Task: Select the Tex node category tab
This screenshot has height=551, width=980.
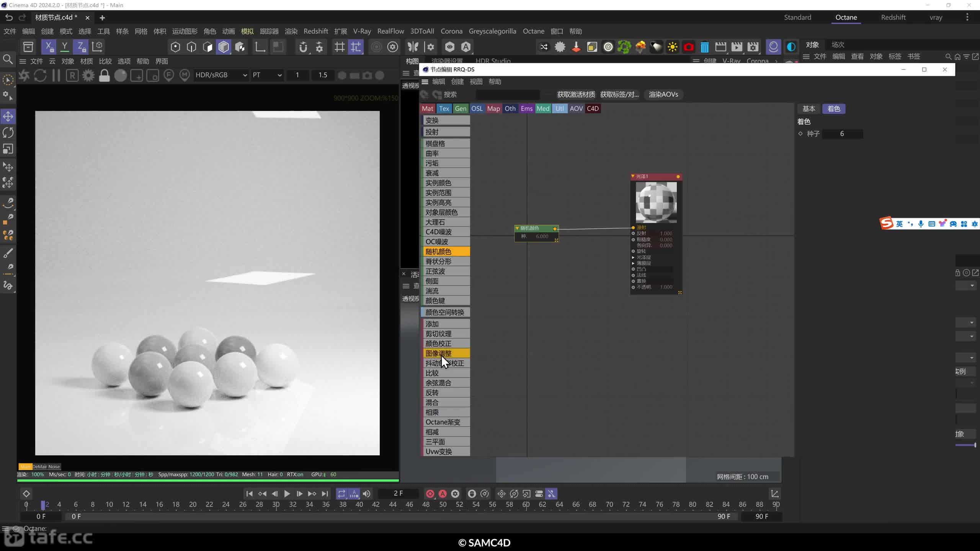Action: coord(444,109)
